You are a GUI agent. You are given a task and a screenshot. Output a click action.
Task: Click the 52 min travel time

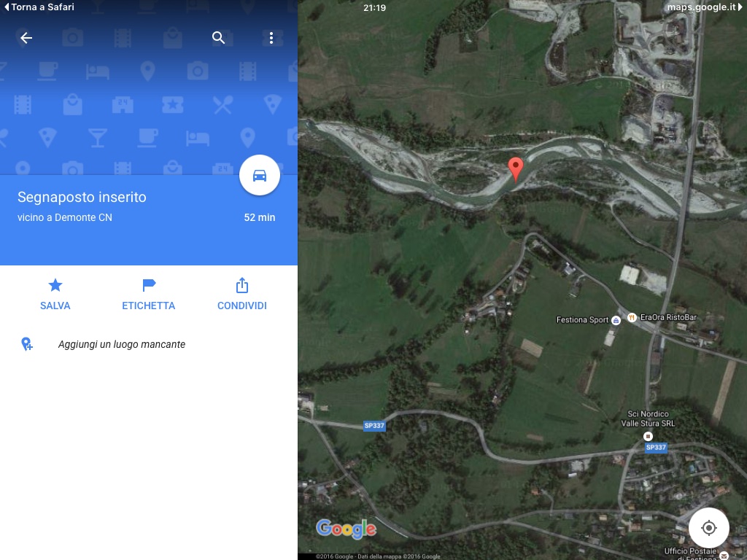click(x=260, y=217)
